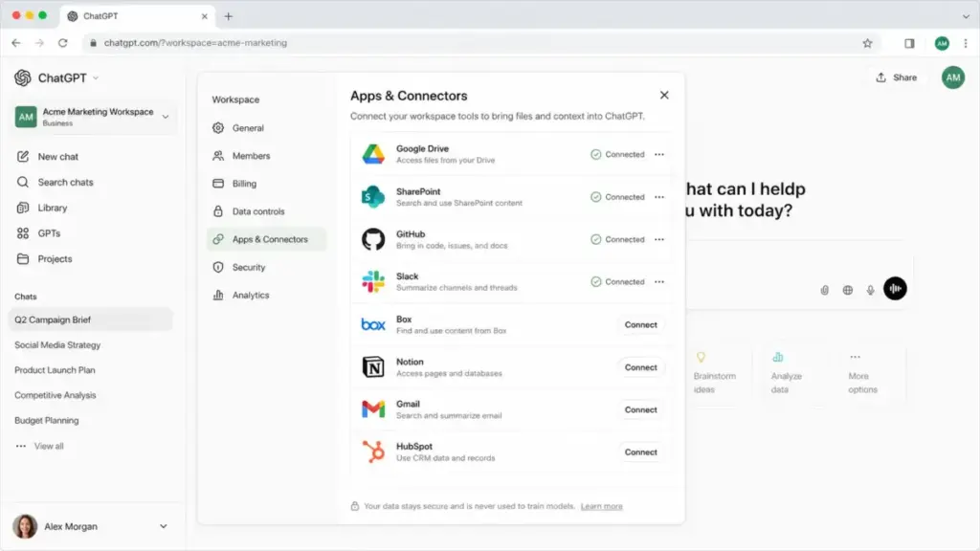Click the web search globe icon
This screenshot has height=551, width=980.
point(848,290)
